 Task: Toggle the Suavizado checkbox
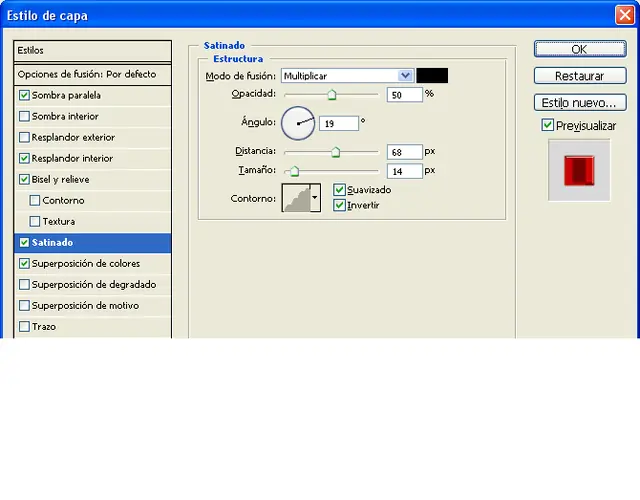click(x=339, y=189)
